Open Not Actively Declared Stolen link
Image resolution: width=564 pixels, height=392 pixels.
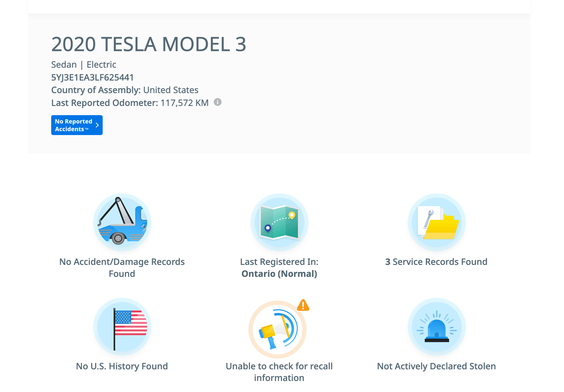pos(436,366)
